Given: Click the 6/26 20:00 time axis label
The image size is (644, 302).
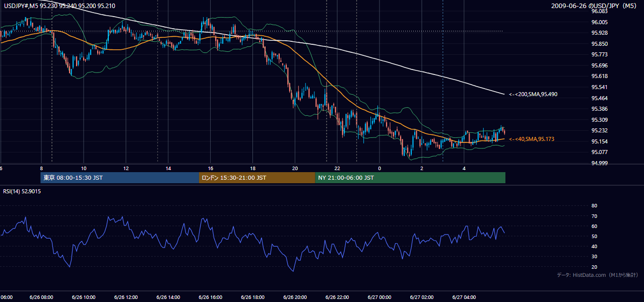Looking at the screenshot, I should point(295,297).
